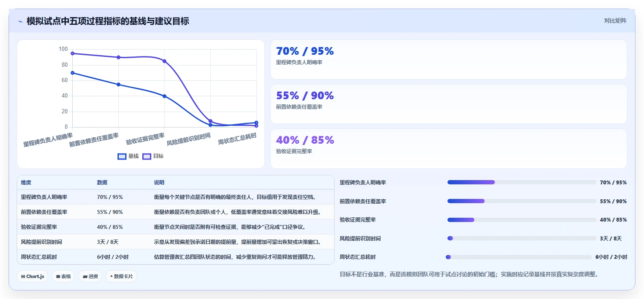This screenshot has height=299, width=644.
Task: Click the 风险提前识别时间 label in progress list
Action: coord(360,239)
